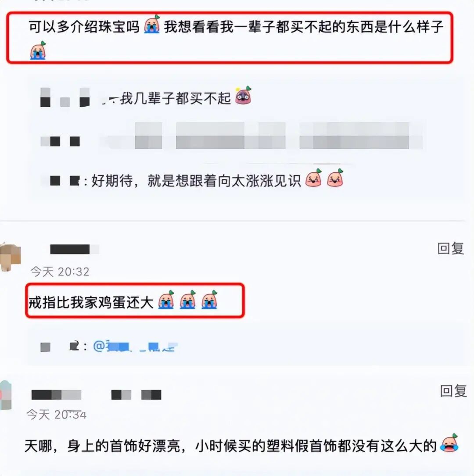The height and width of the screenshot is (476, 474).
Task: Click the dizzy emoji after 我几辈子都买不起
Action: (x=244, y=96)
